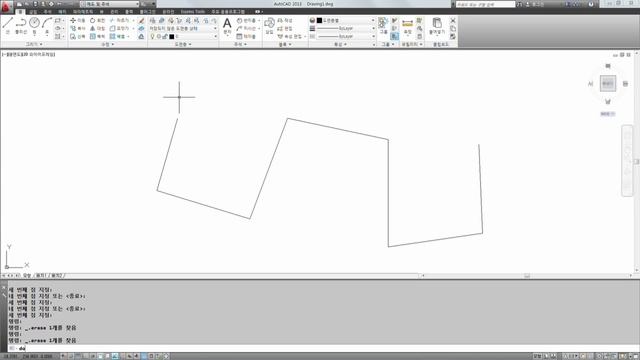Click the Rotate tool in Modify panel
640x360 pixels.
(97, 20)
